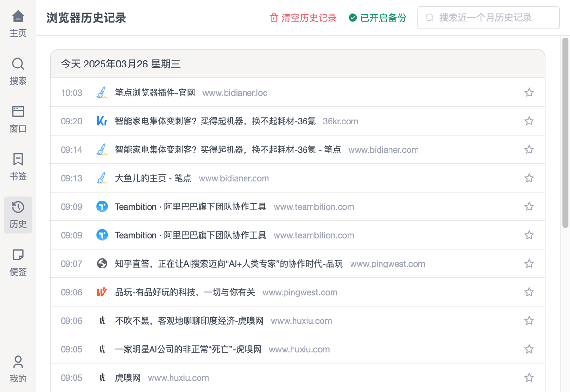Star the 09:05 虎嗅网 www.huxiu.com entry
Viewport: 570px width, 392px height.
pyautogui.click(x=529, y=378)
